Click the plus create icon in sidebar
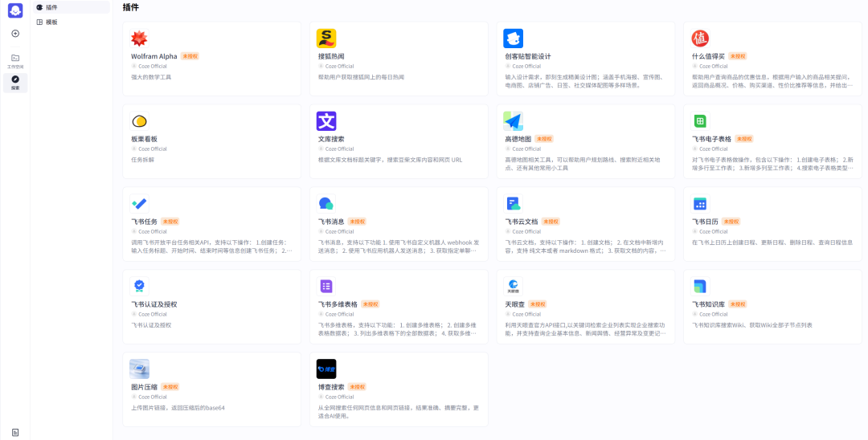This screenshot has width=868, height=440. pos(15,33)
